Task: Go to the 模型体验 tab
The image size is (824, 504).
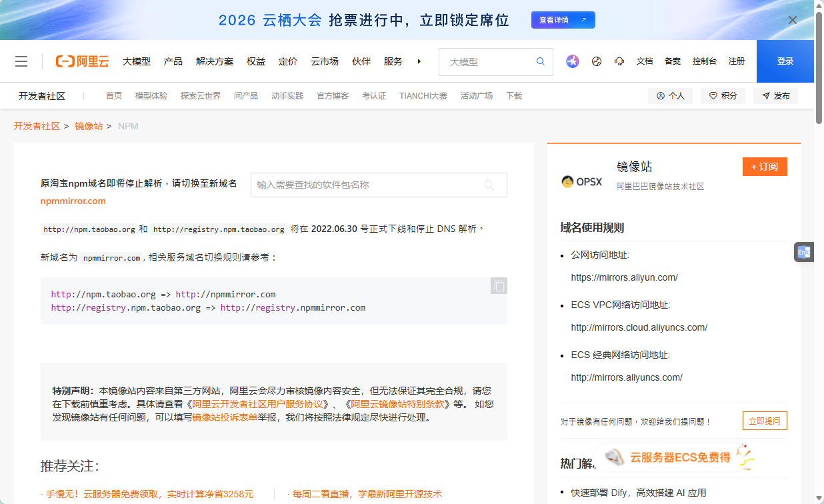Action: click(x=151, y=96)
